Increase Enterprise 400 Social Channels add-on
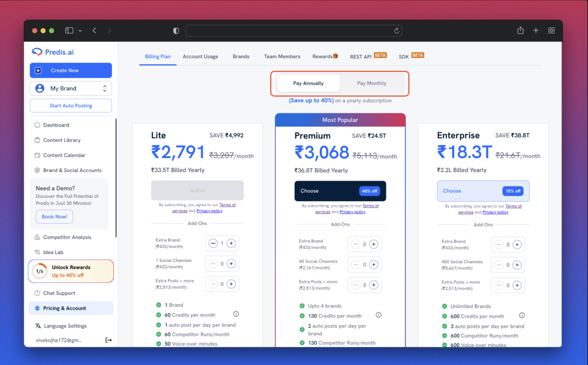This screenshot has width=588, height=365. point(517,265)
